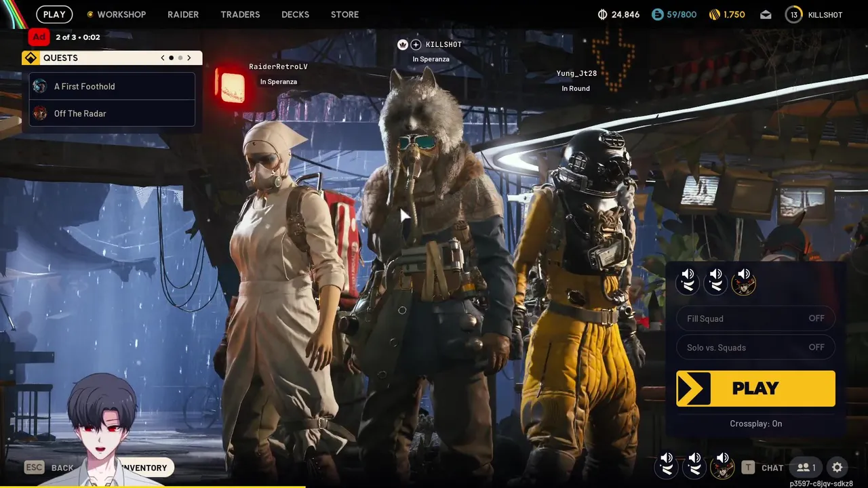Switch to the RAIDER tab
Viewport: 868px width, 488px height.
[x=183, y=14]
